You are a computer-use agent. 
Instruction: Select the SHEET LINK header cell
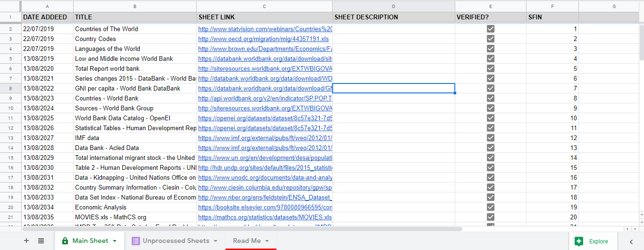pyautogui.click(x=264, y=17)
